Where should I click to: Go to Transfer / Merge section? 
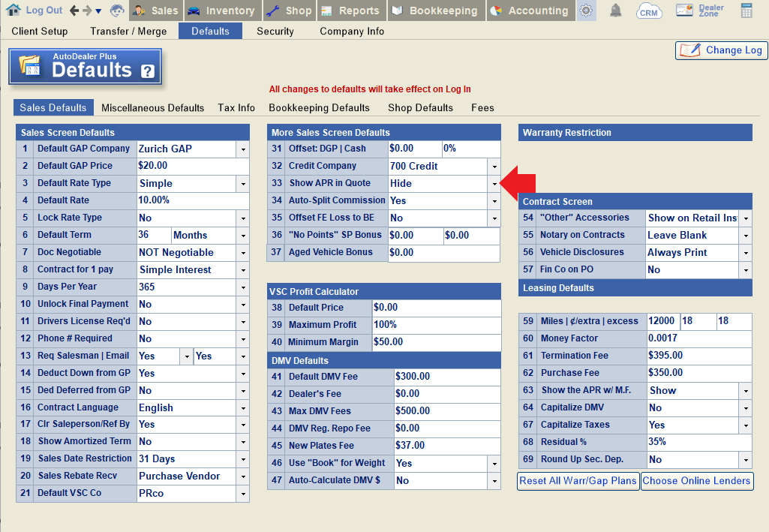[128, 32]
